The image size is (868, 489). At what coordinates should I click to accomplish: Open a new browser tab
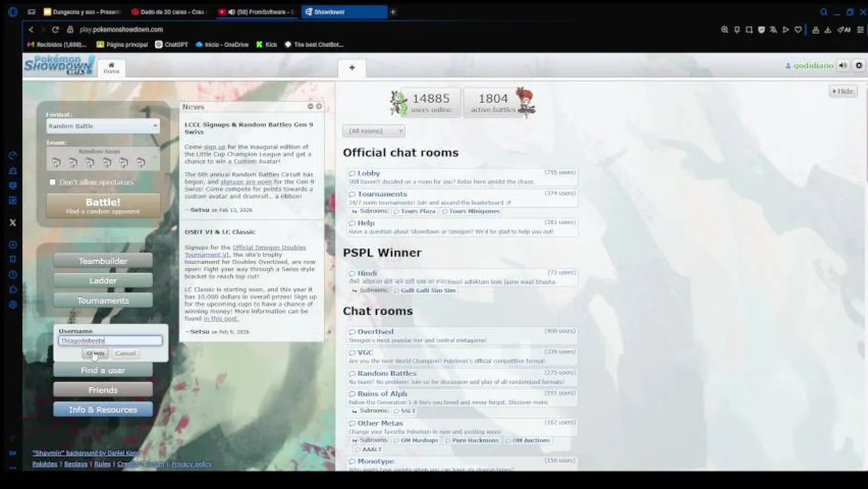[393, 12]
